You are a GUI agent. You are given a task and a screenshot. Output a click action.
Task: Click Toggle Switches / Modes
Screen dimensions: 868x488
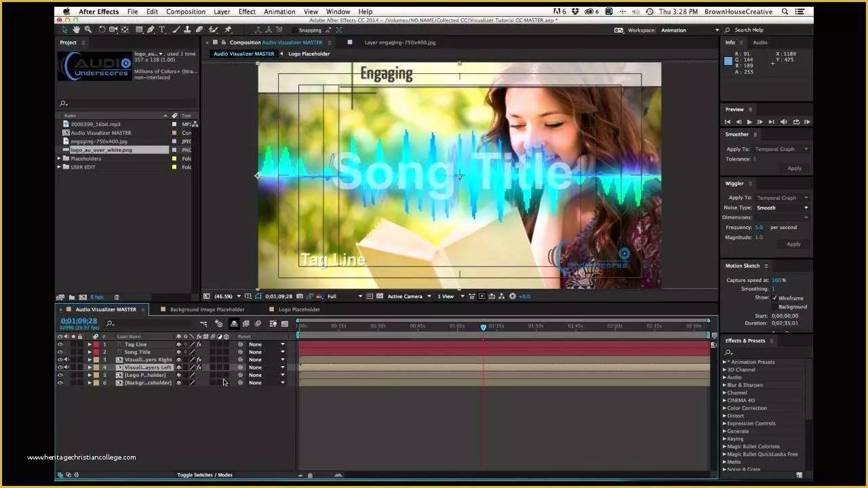[205, 474]
